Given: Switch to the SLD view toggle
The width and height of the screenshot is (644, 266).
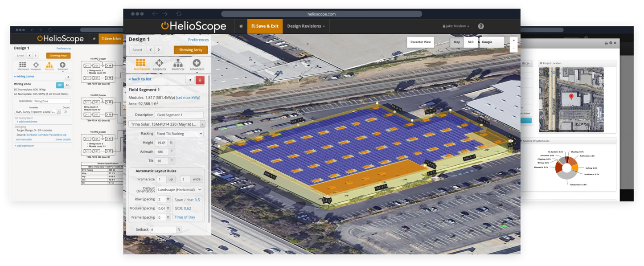Looking at the screenshot, I should pos(471,42).
